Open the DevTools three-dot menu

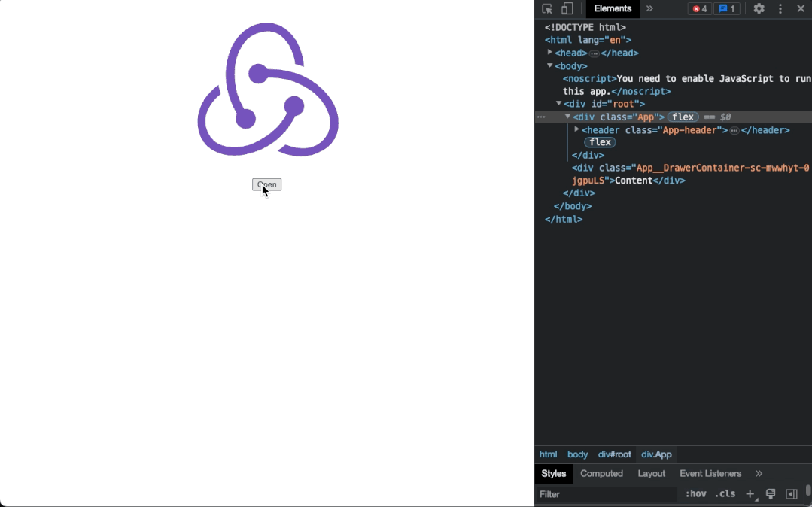(x=780, y=9)
